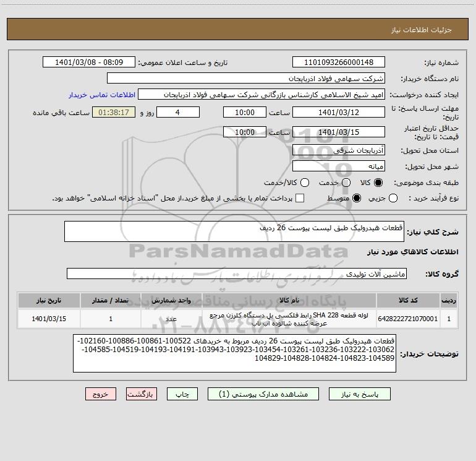Click the unit cell 'عدد'
Viewport: 476px width, 461px height.
pyautogui.click(x=171, y=319)
